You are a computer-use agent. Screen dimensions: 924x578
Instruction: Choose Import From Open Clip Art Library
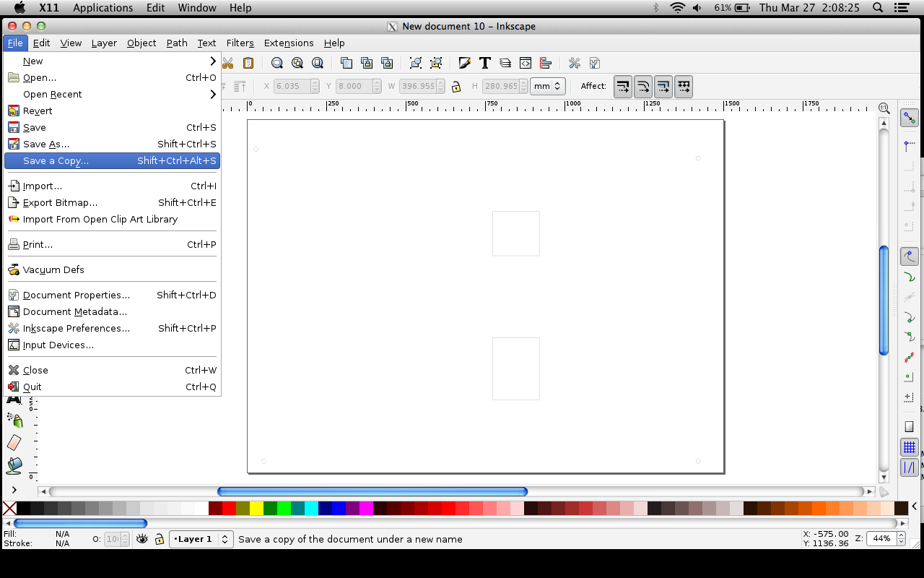(x=112, y=219)
